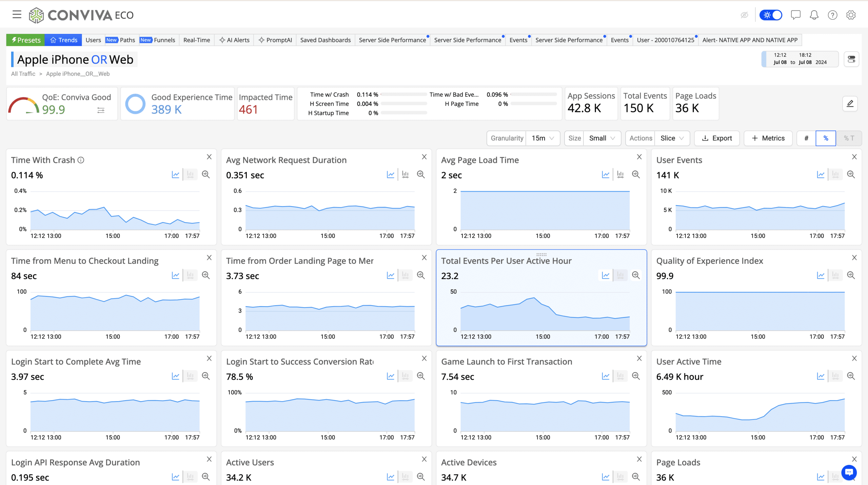Open diagnostics zoom for Game Launch to First Transaction

click(636, 376)
